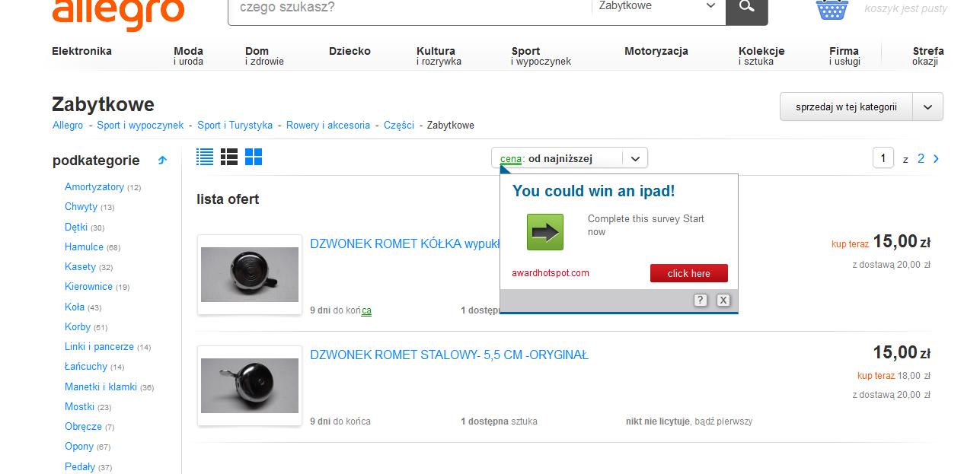Open the shopping basket icon
The image size is (980, 474).
[x=832, y=9]
